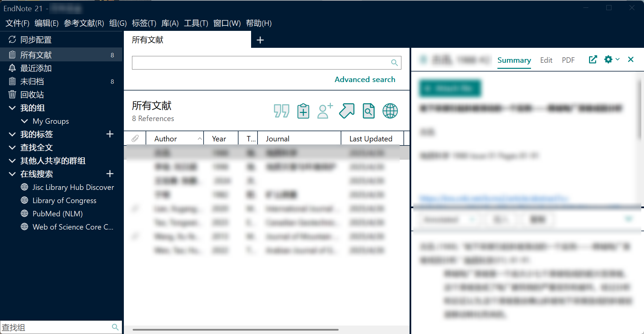Open Web of Science Core Collection search
This screenshot has height=334, width=644.
click(73, 227)
